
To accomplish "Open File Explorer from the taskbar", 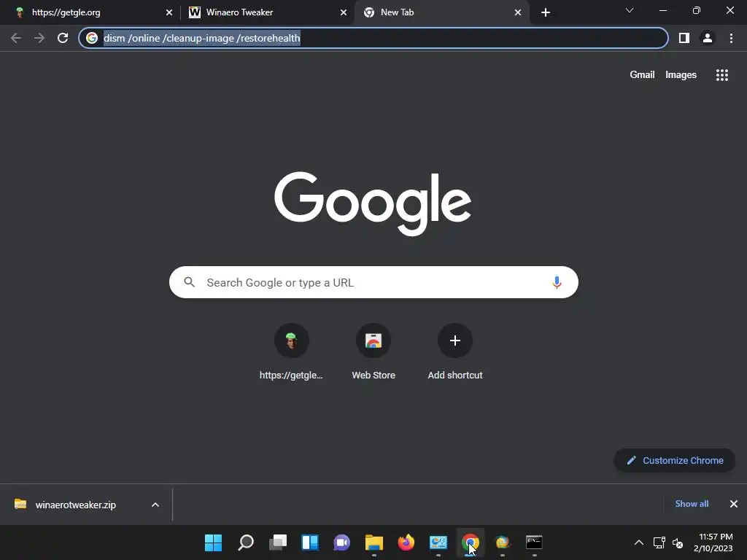I will 374,542.
